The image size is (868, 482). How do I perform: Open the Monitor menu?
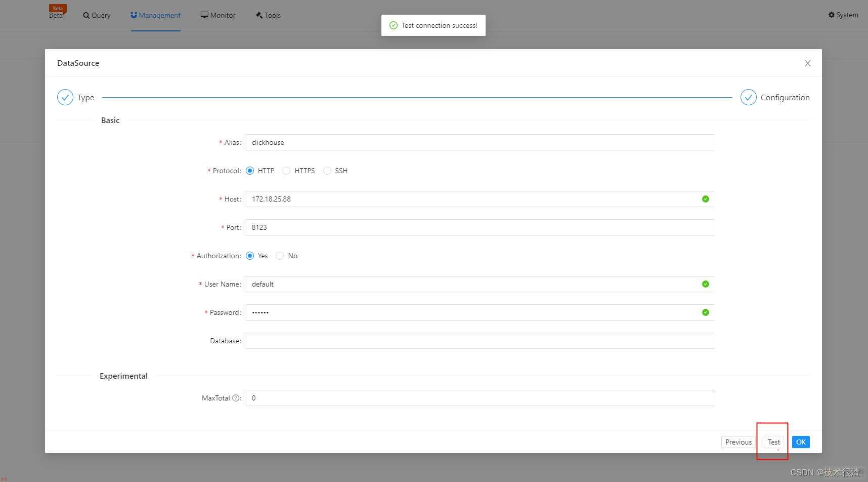pyautogui.click(x=218, y=15)
